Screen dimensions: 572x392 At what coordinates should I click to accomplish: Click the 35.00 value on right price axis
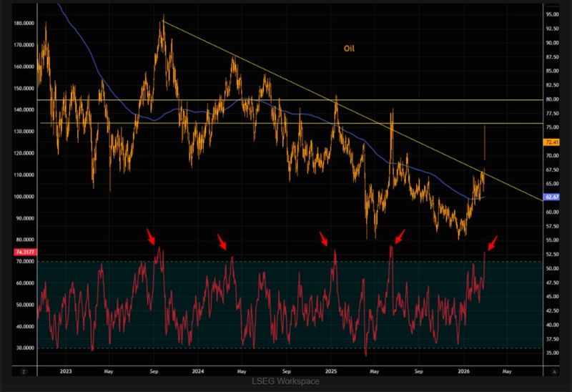coord(552,353)
